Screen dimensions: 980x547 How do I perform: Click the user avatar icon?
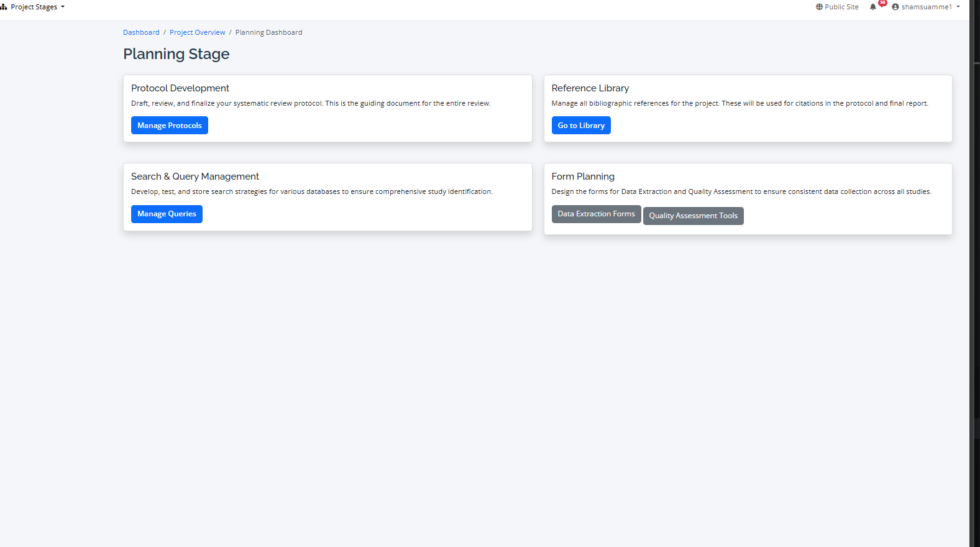click(895, 7)
